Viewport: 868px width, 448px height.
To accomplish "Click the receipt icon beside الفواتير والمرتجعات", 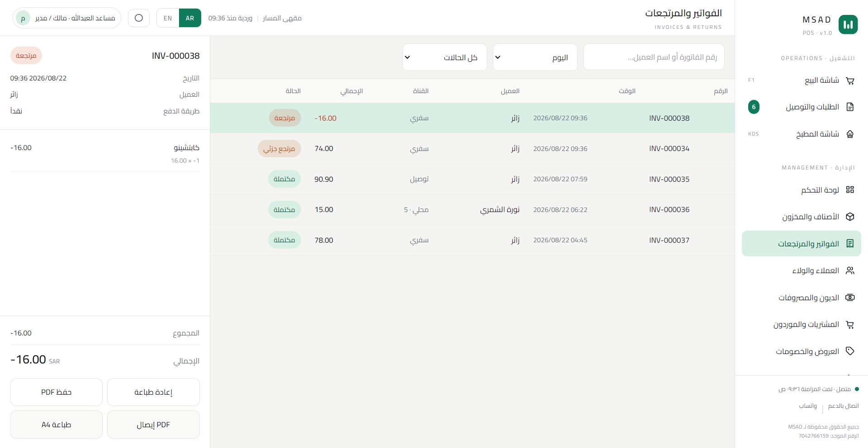I will 850,244.
